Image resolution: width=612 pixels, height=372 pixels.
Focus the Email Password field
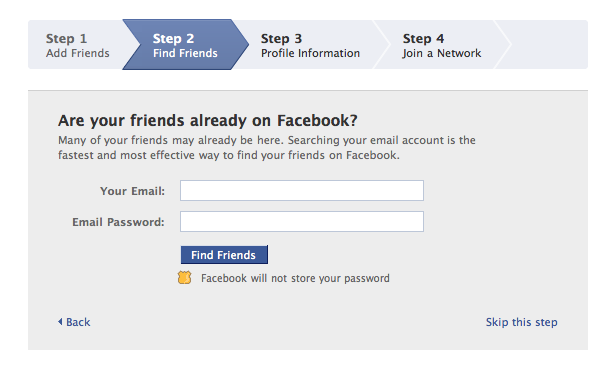pos(302,221)
